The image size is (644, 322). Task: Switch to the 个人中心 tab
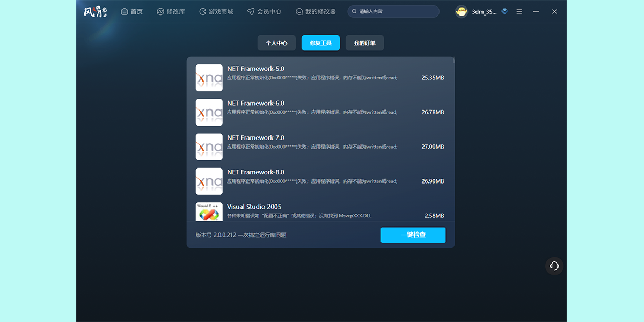click(x=276, y=43)
